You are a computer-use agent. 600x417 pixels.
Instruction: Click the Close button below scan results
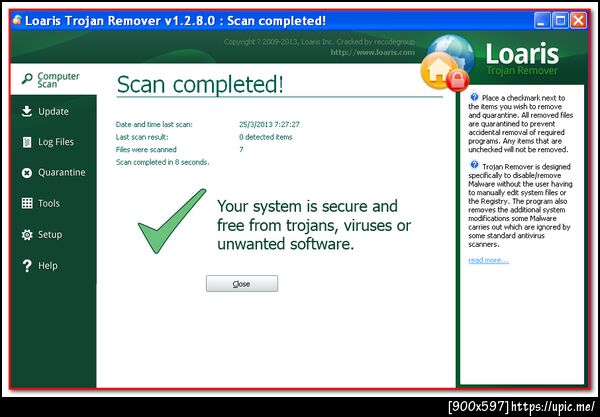(242, 283)
